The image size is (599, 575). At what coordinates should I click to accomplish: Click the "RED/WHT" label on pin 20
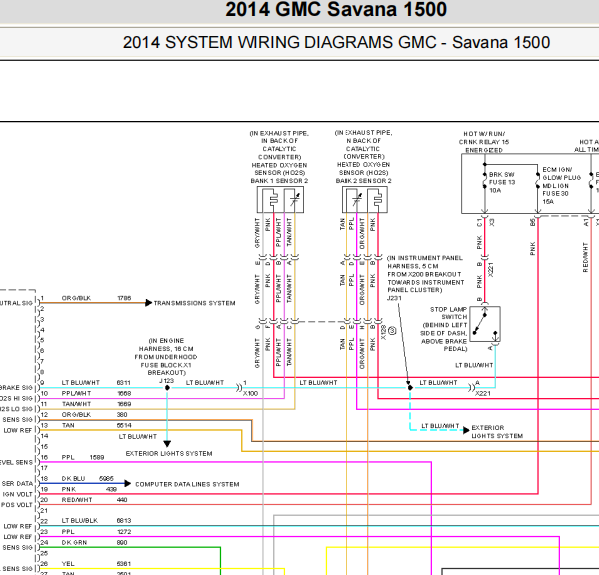pyautogui.click(x=77, y=500)
